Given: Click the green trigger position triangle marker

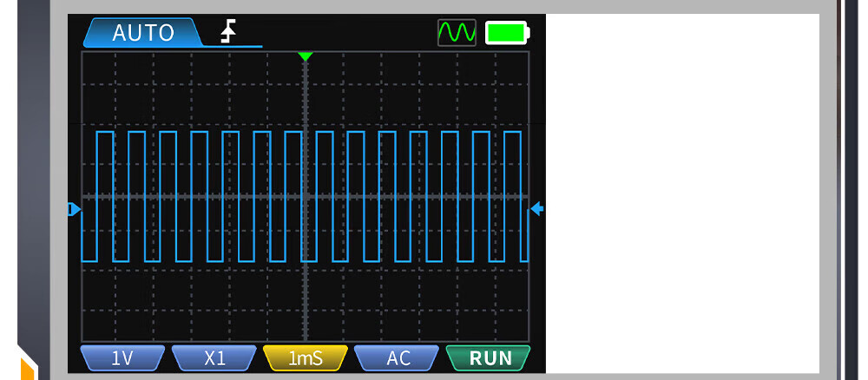Looking at the screenshot, I should pos(305,56).
